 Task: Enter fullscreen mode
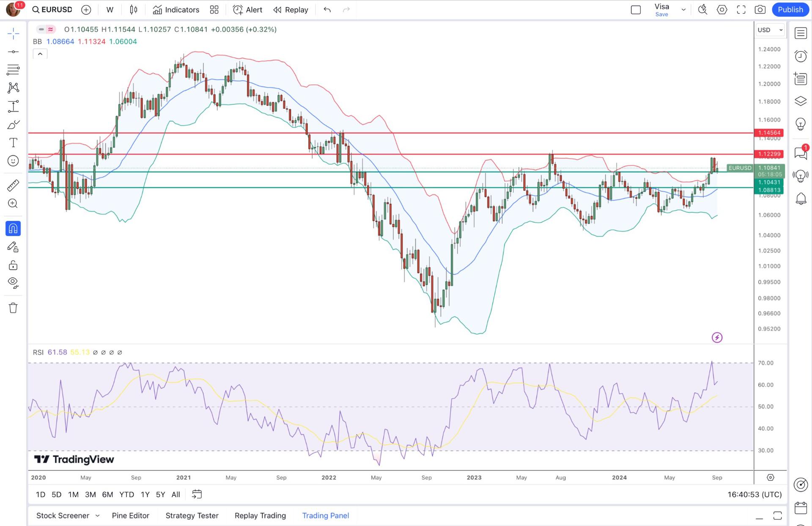click(741, 9)
